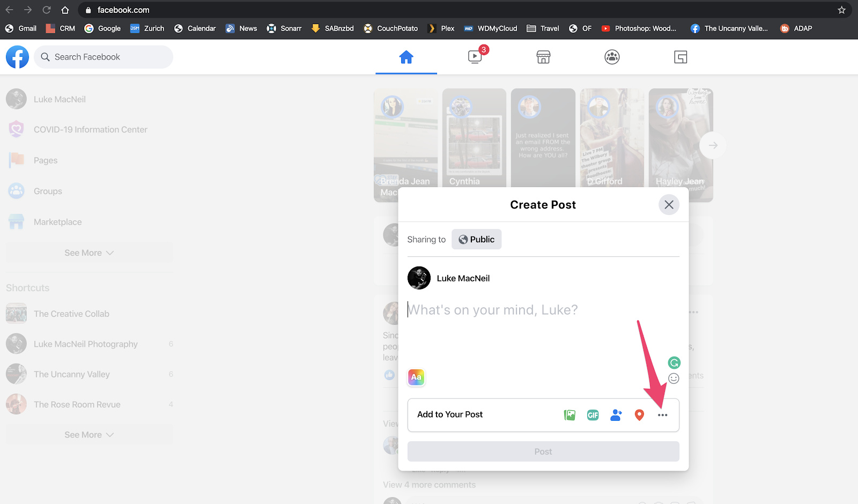Click the Search Facebook field
Screen dimensions: 858x504
pyautogui.click(x=103, y=57)
